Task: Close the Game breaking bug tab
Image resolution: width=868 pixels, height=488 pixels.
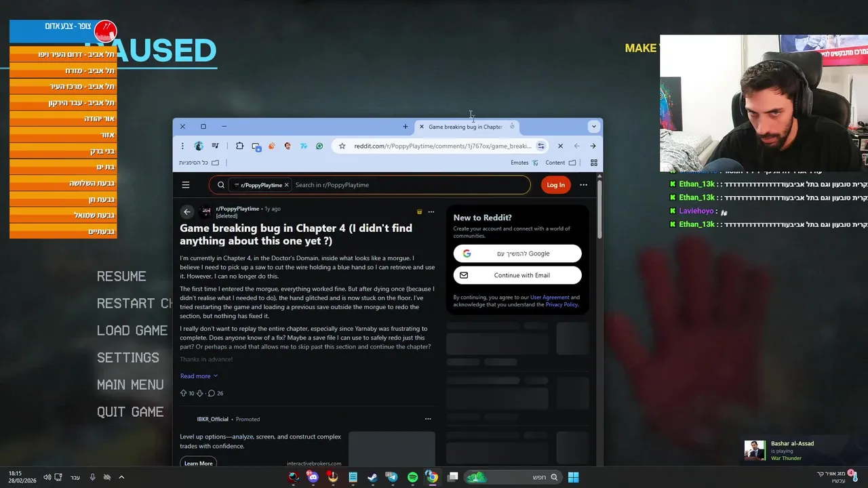Action: pyautogui.click(x=421, y=127)
